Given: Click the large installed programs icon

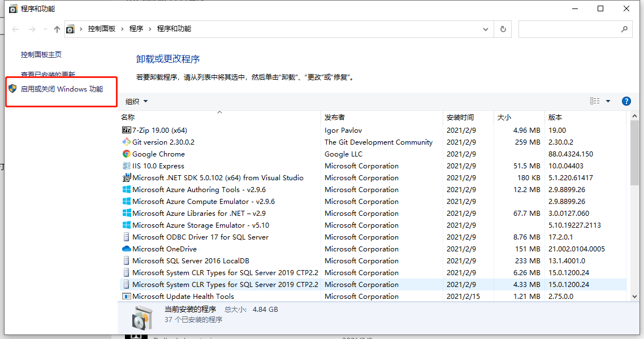Looking at the screenshot, I should [142, 318].
